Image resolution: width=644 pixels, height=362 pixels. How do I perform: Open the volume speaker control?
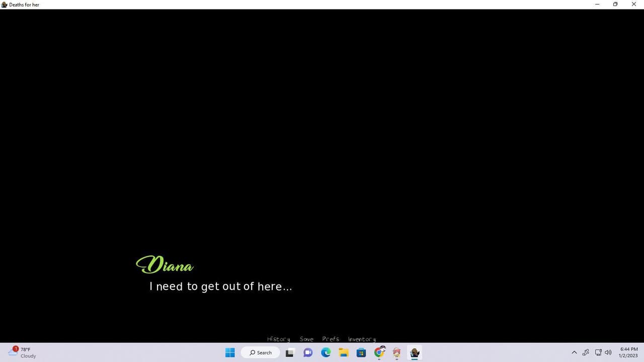[608, 352]
